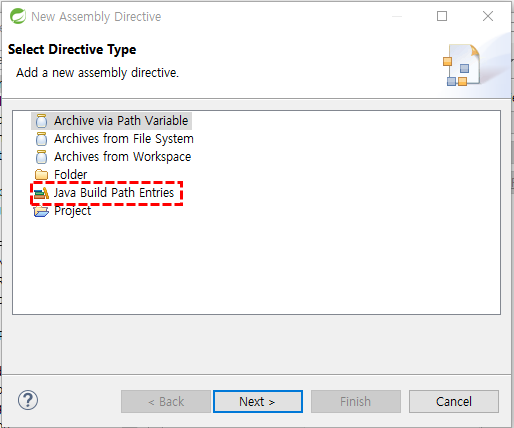Click the Project open-folder icon

coord(41,211)
